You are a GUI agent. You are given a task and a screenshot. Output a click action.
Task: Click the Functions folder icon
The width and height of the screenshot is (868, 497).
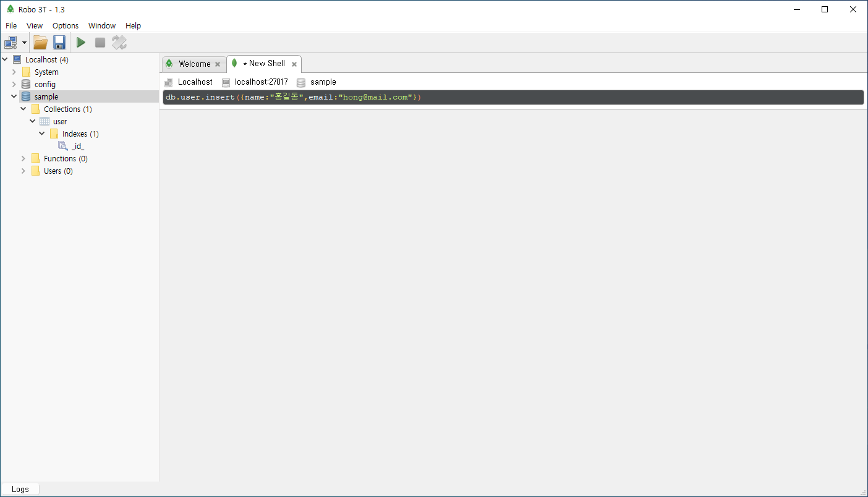35,158
